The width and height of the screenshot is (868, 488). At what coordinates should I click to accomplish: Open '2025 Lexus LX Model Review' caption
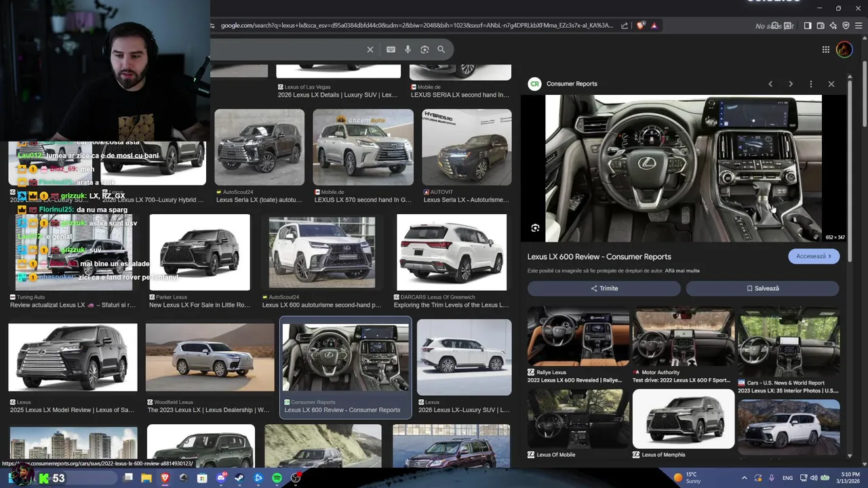pyautogui.click(x=72, y=410)
